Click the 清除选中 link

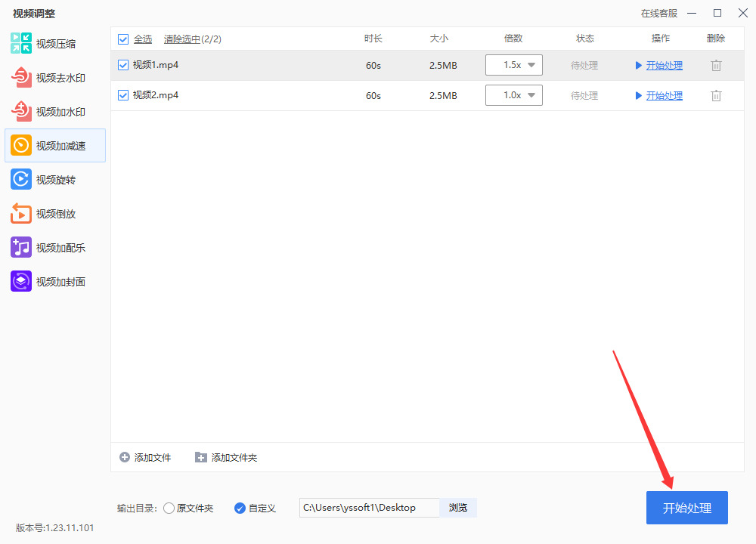181,39
